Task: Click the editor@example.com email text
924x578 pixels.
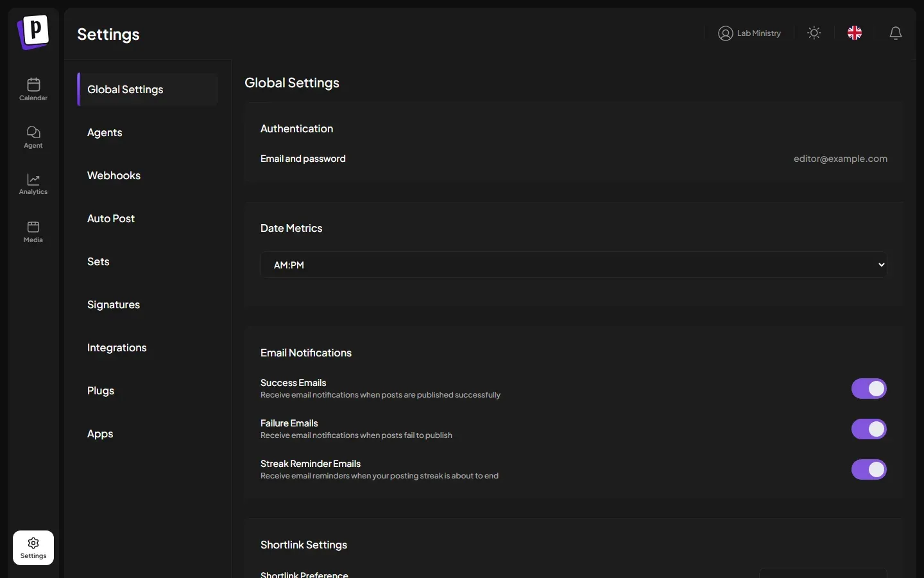Action: point(841,159)
